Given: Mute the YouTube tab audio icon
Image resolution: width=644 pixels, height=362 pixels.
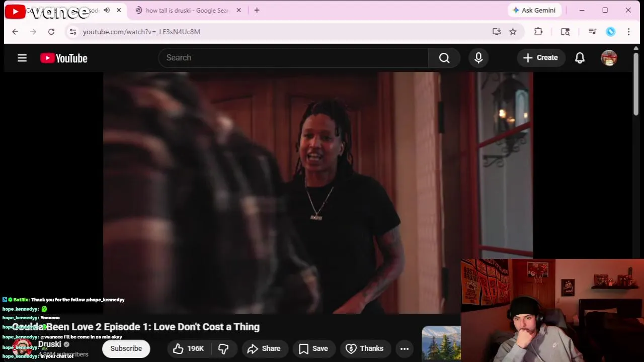Looking at the screenshot, I should (x=107, y=10).
